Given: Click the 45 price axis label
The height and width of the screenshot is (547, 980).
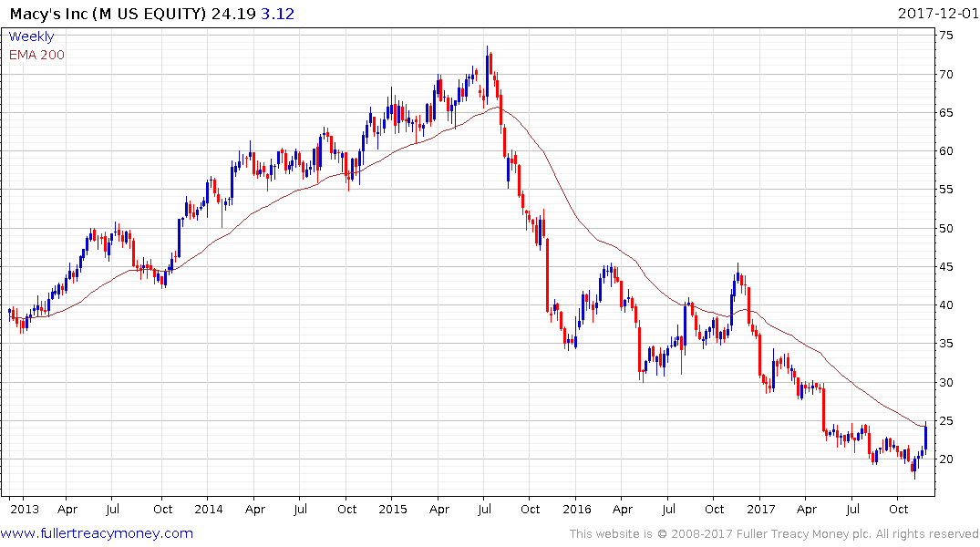Looking at the screenshot, I should pos(946,267).
